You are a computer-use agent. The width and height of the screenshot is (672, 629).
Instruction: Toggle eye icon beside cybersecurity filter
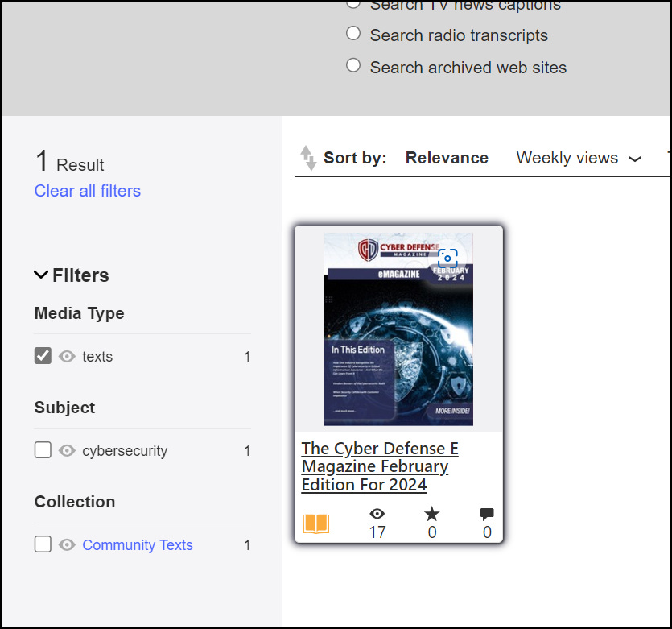[x=67, y=451]
